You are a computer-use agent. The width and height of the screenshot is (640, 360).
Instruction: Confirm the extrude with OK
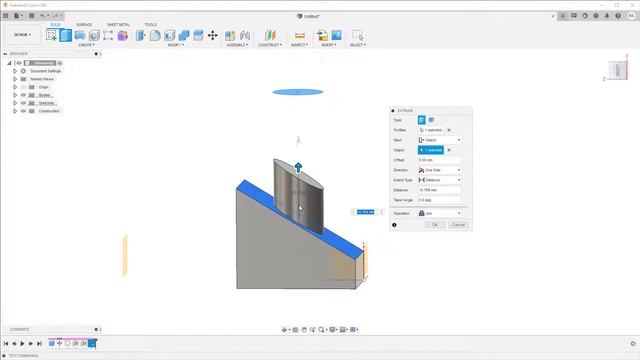435,225
